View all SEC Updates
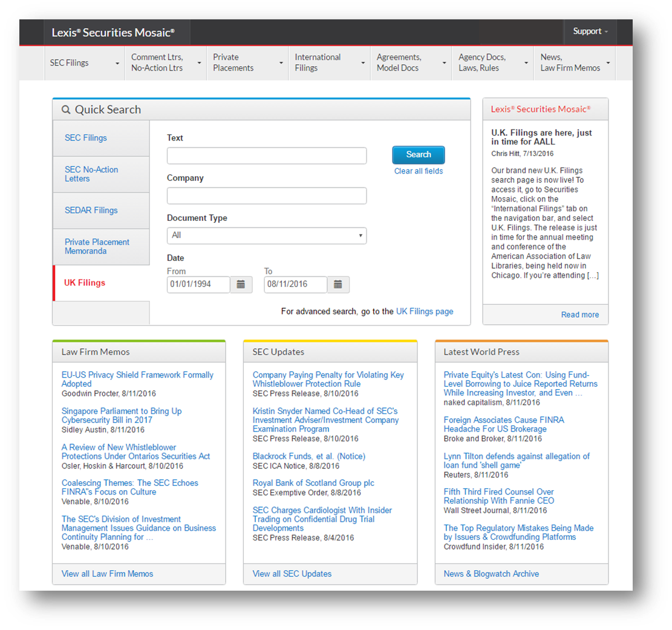The height and width of the screenshot is (630, 672). click(x=292, y=574)
